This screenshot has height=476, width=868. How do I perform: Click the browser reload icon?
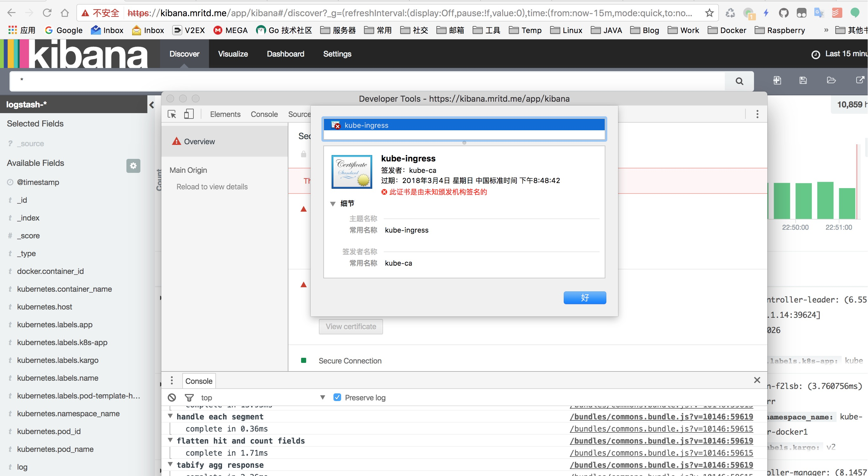(x=47, y=13)
